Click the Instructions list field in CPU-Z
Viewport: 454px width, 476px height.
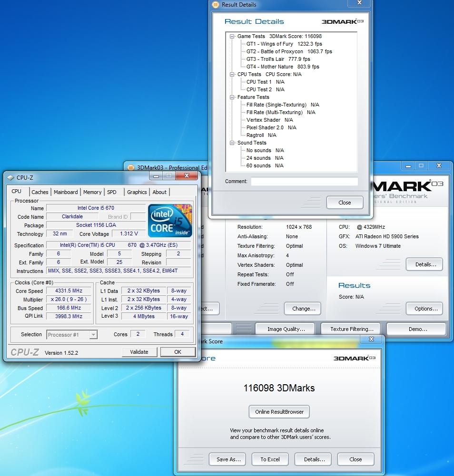[x=118, y=271]
